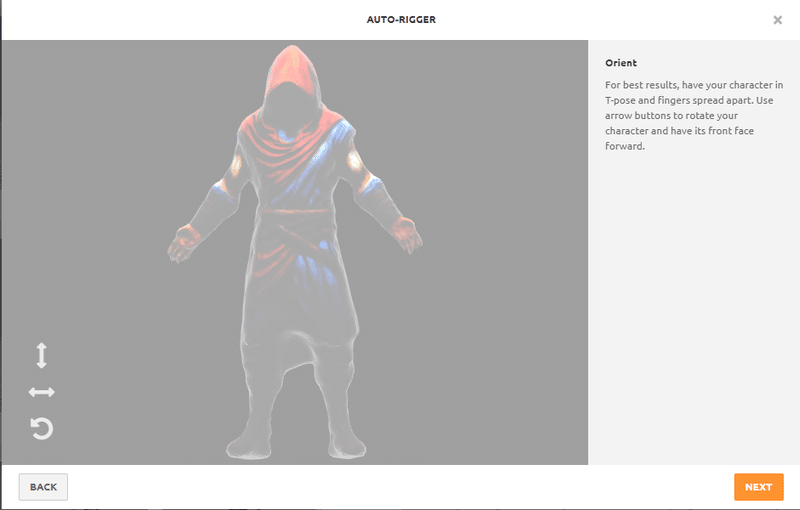
Task: Flip character vertically with the up-down arrow
Action: (42, 355)
